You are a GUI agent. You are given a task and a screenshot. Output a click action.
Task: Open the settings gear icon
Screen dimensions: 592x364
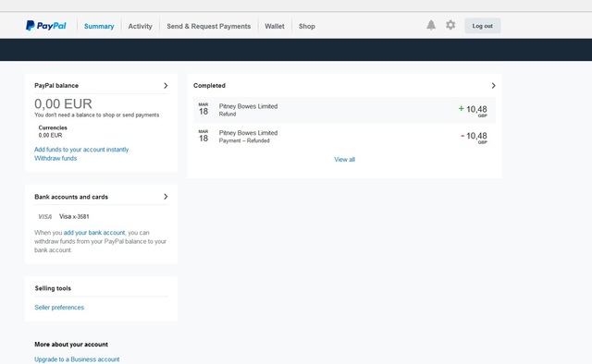pos(450,25)
